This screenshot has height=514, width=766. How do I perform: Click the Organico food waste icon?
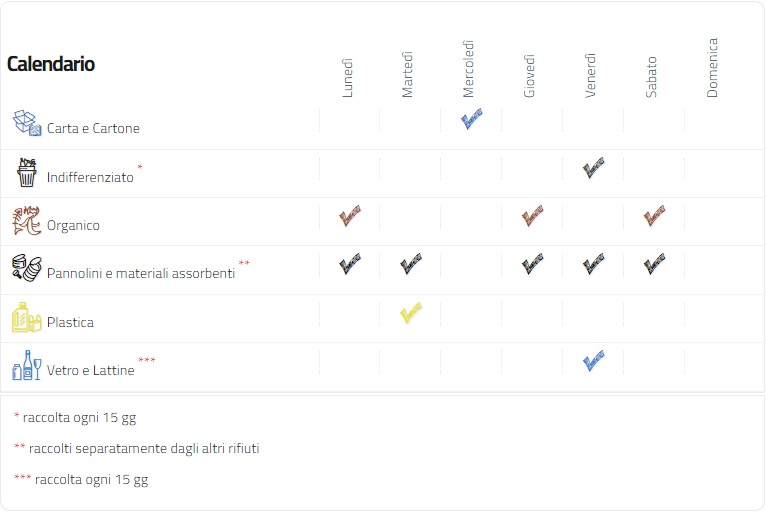coord(27,220)
